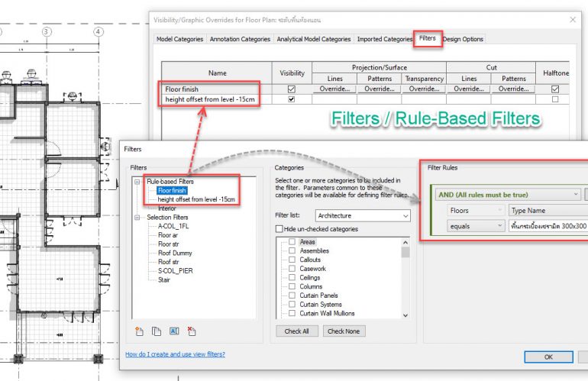Select 'height offset from level -15cm' tree item
Viewport: 588px width, 381px height.
[196, 199]
